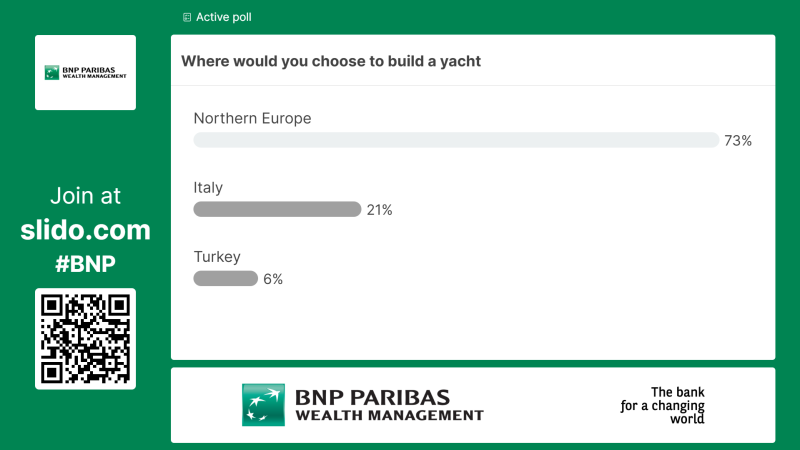The height and width of the screenshot is (450, 800).
Task: Select the Turkey option label
Action: tap(217, 257)
